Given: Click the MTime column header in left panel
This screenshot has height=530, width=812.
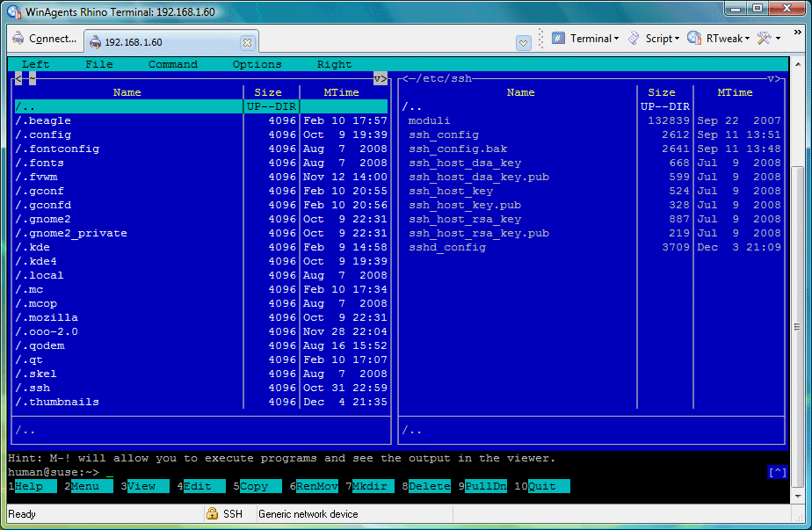Looking at the screenshot, I should 340,92.
